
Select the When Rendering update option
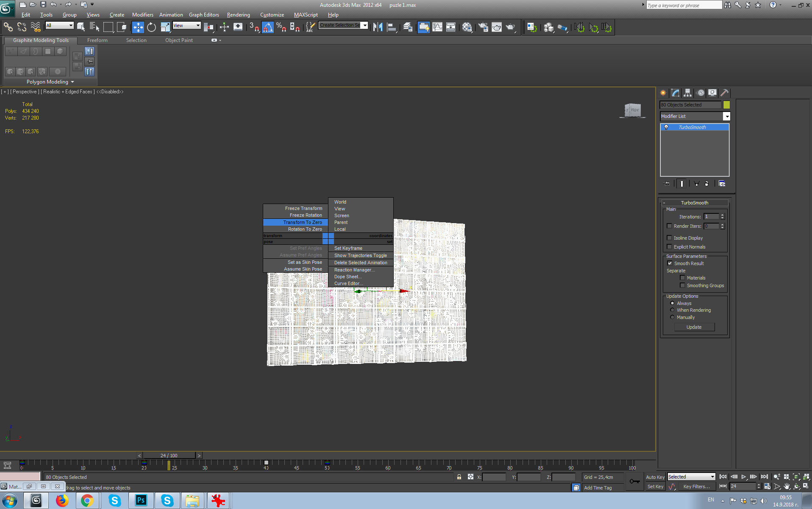point(672,310)
